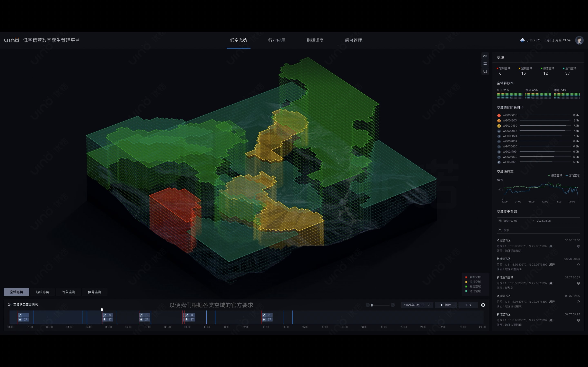The image size is (588, 367).
Task: Switch the map to 2D view
Action: [485, 56]
